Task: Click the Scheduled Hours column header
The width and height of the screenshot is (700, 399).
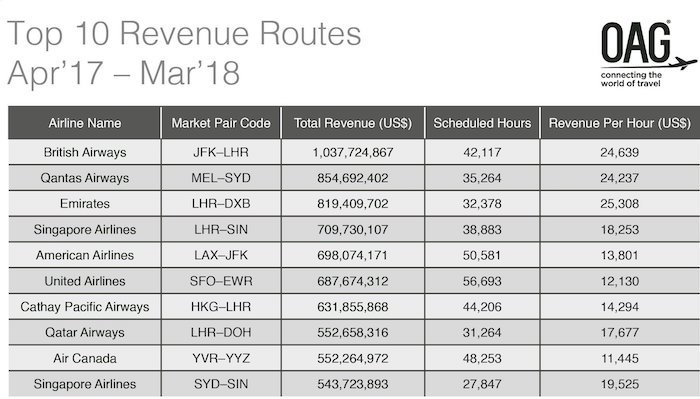Action: coord(482,123)
